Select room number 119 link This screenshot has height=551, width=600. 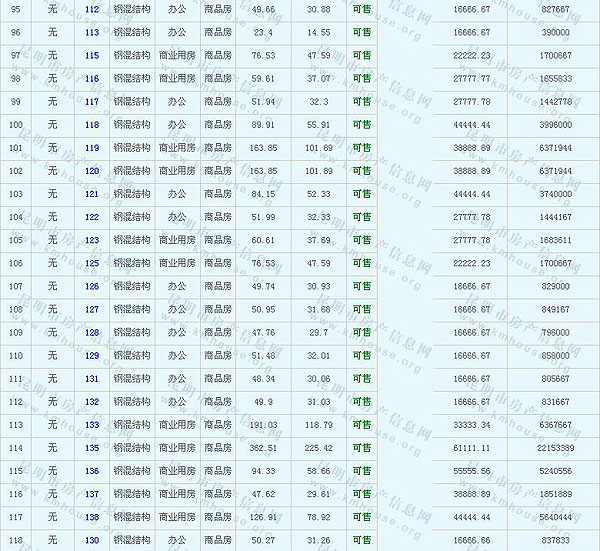pos(92,147)
